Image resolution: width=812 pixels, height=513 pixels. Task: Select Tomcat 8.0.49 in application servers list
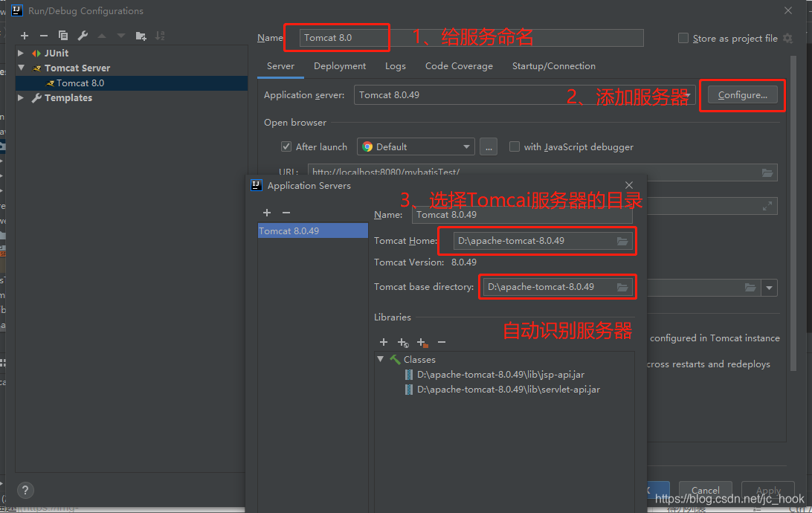point(313,231)
